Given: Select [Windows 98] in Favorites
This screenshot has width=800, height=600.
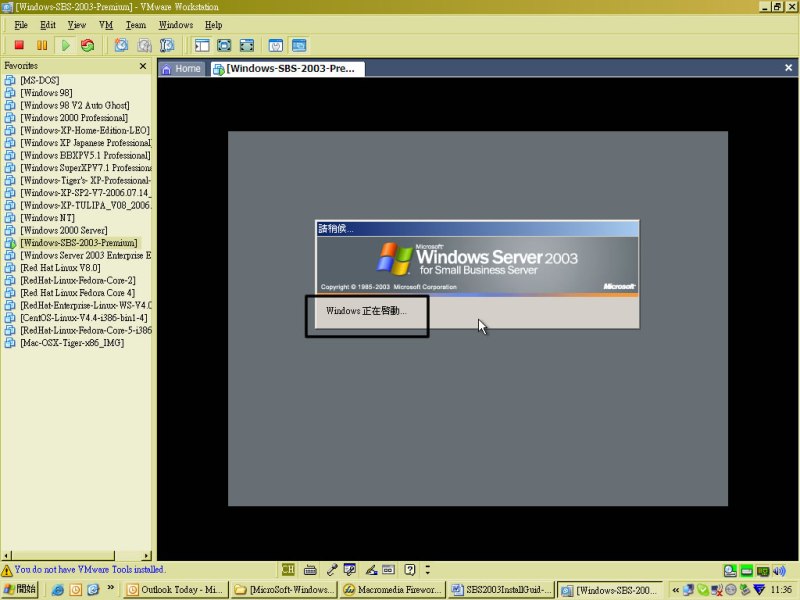Looking at the screenshot, I should click(46, 93).
